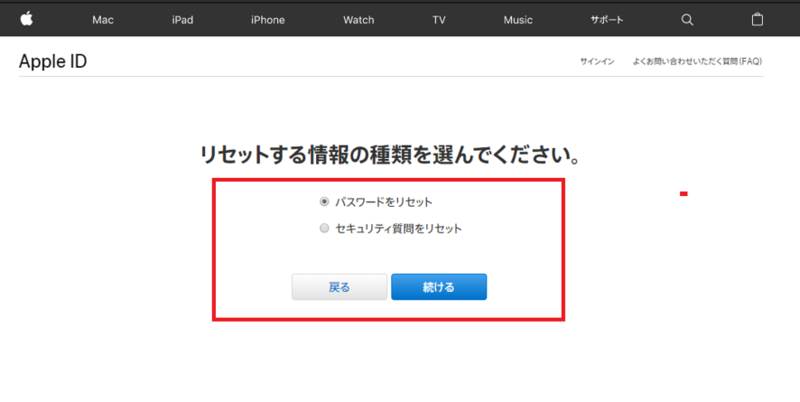
Task: Open the iPhone menu item
Action: (267, 20)
